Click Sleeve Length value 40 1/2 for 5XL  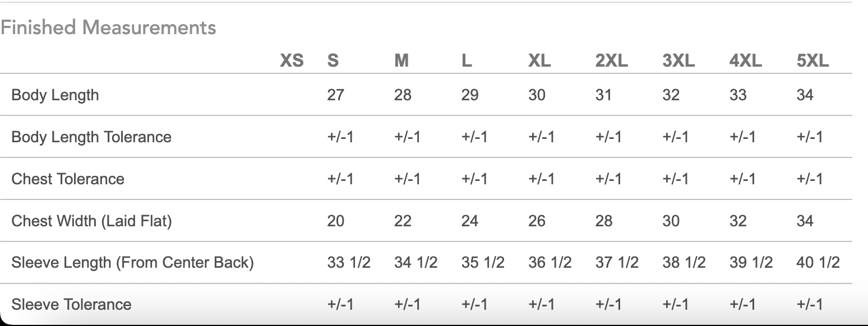pyautogui.click(x=818, y=262)
